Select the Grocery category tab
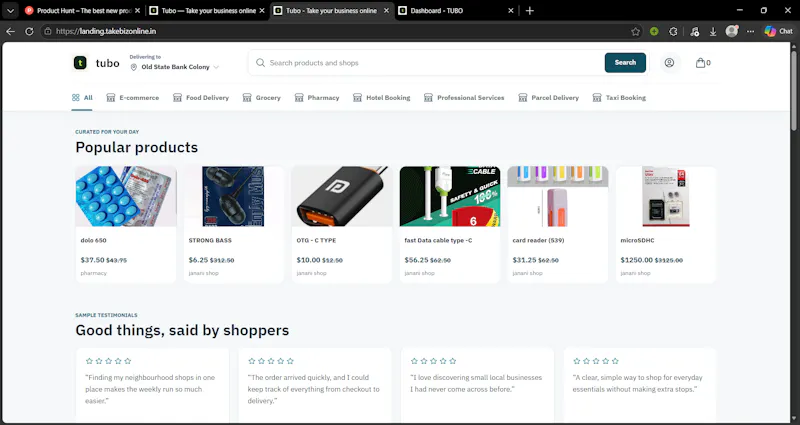Screen dimensions: 800x425 tap(262, 97)
